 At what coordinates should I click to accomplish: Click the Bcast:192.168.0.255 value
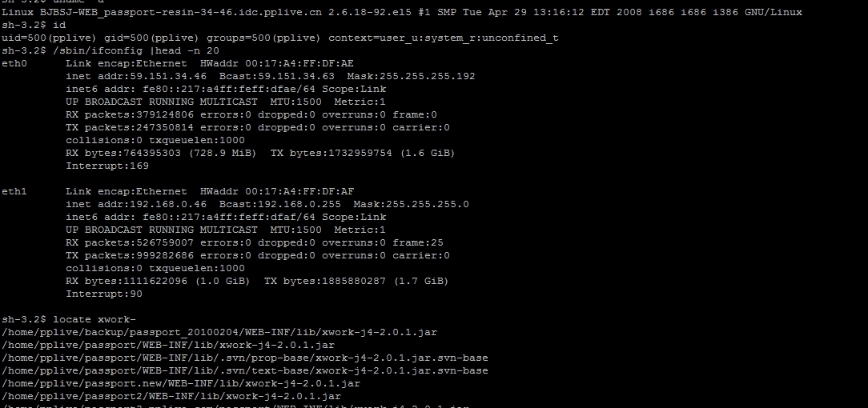[280, 204]
